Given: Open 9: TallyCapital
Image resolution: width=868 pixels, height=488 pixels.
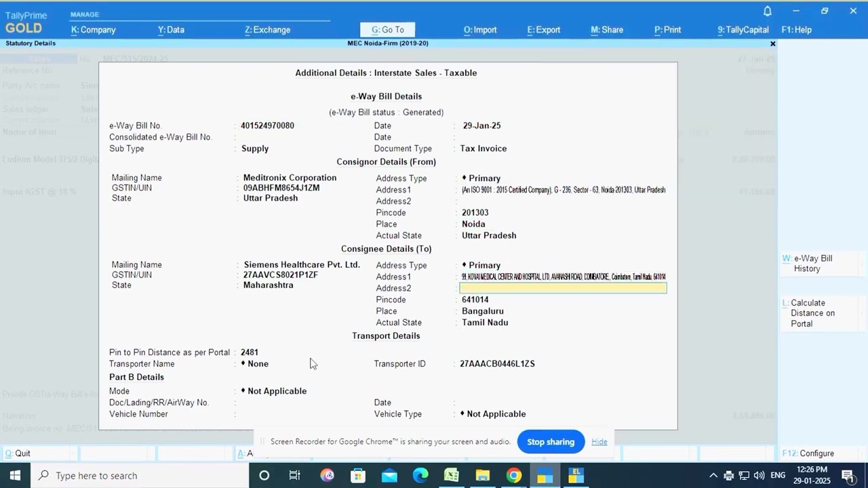Looking at the screenshot, I should 743,30.
